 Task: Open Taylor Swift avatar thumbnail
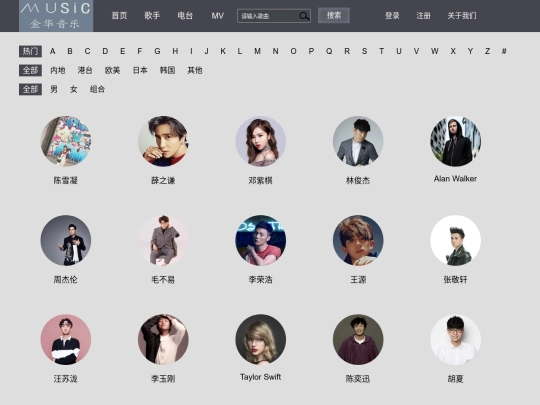(x=261, y=339)
